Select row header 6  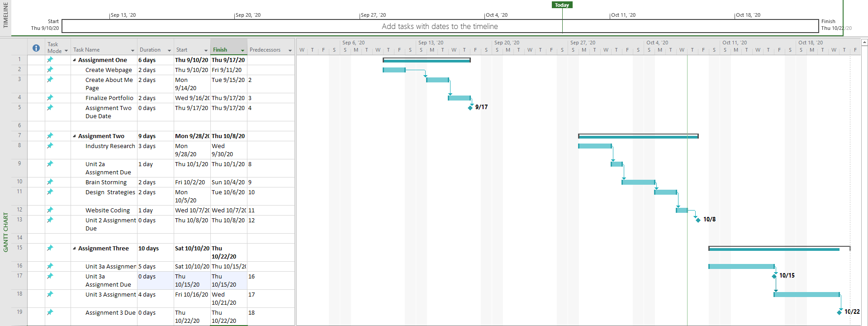click(x=19, y=125)
